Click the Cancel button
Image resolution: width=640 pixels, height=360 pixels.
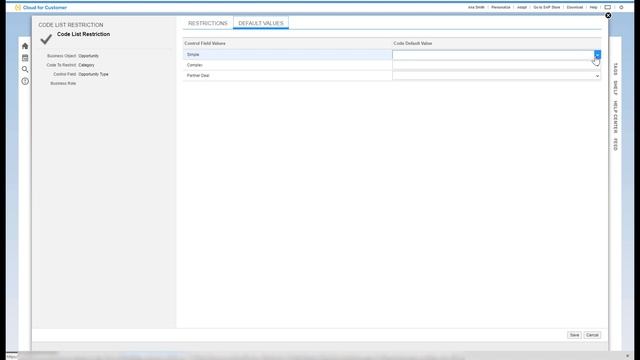592,335
